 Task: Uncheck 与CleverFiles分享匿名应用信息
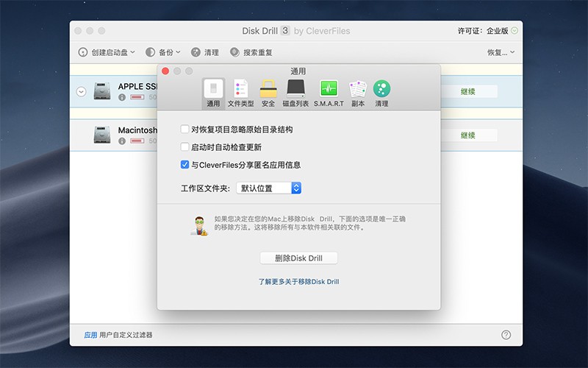click(184, 164)
